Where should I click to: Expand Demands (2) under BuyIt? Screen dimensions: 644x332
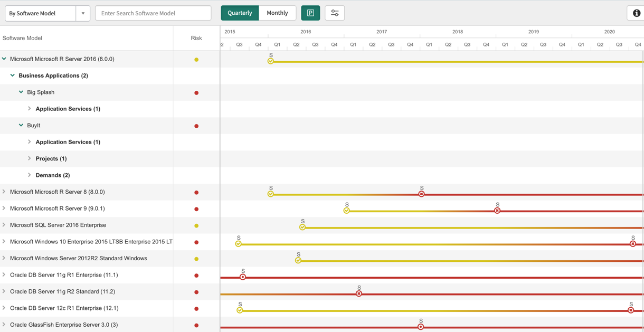pos(30,175)
